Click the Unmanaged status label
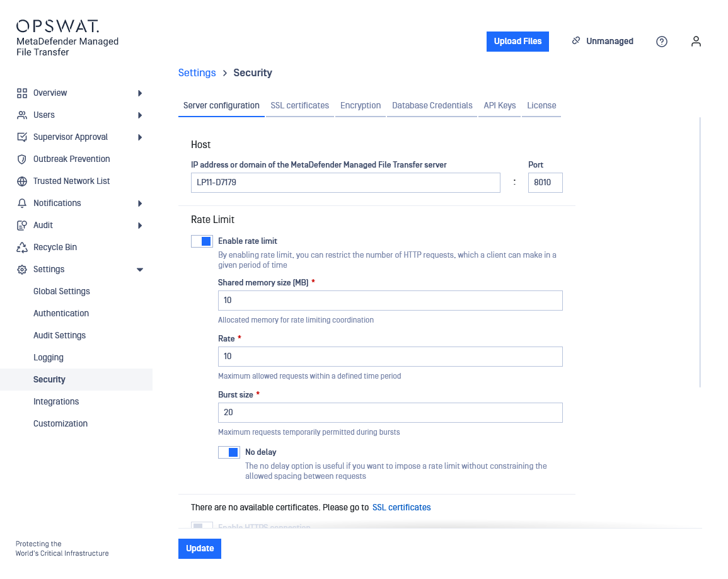Image resolution: width=728 pixels, height=579 pixels. pos(610,42)
